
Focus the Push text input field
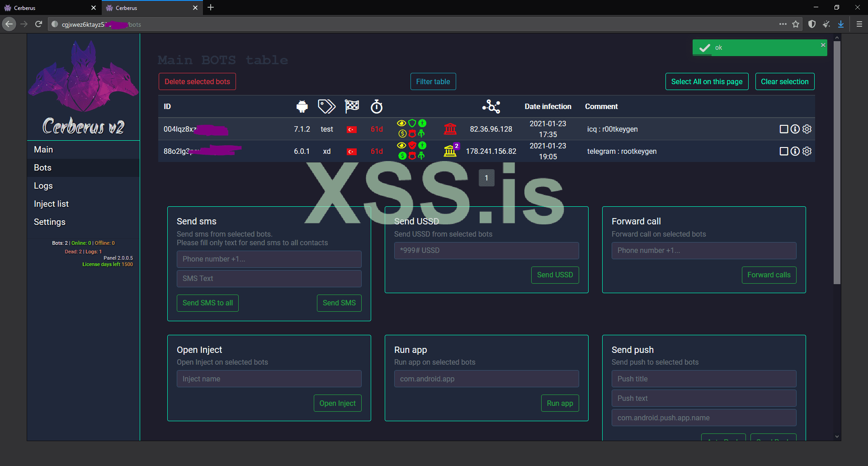point(704,399)
